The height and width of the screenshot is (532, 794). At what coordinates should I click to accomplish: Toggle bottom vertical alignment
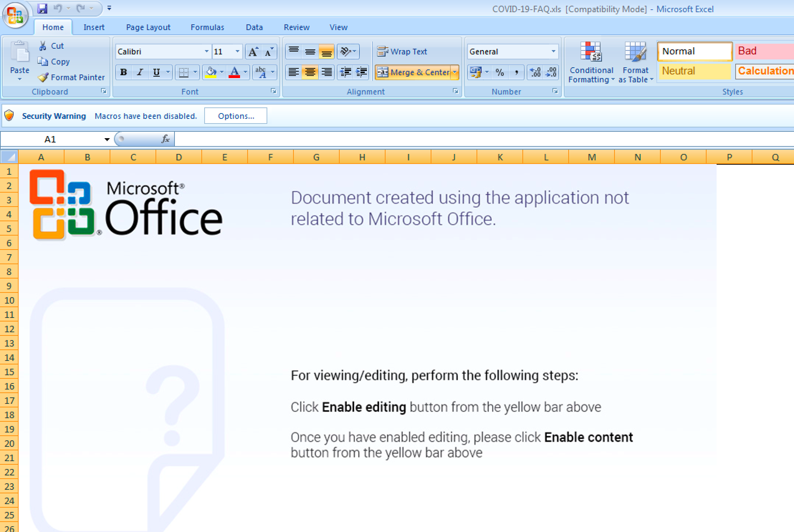[326, 52]
